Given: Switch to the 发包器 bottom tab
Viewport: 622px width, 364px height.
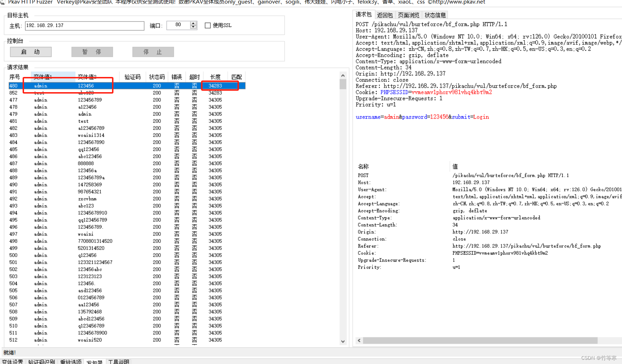Looking at the screenshot, I should [x=94, y=362].
